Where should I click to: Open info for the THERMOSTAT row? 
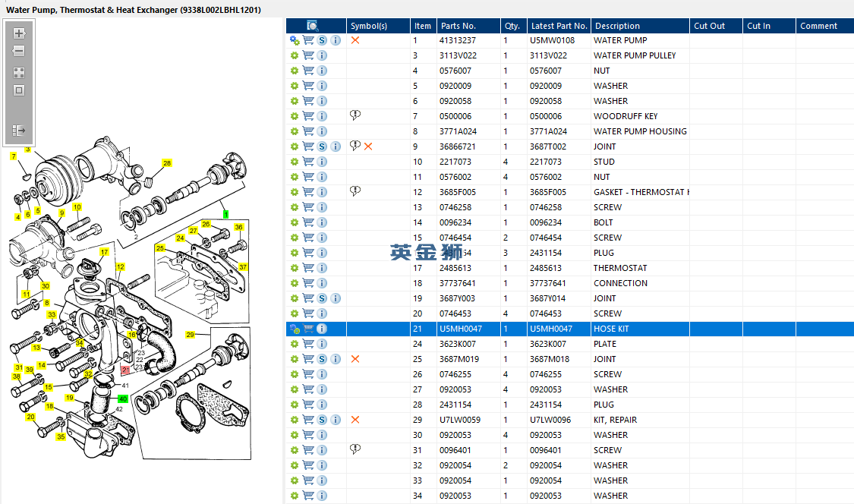[322, 268]
